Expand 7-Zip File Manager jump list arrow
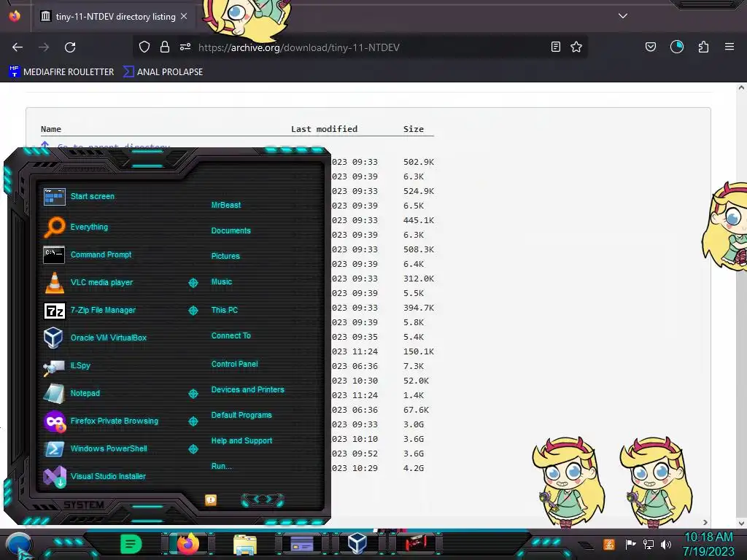 (x=193, y=311)
